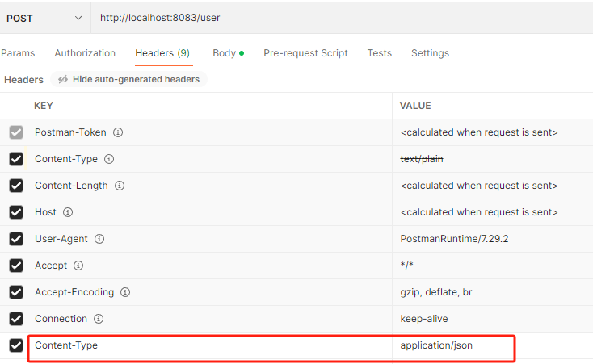This screenshot has width=593, height=364.
Task: Uncheck the Connection header checkbox
Action: coord(16,319)
